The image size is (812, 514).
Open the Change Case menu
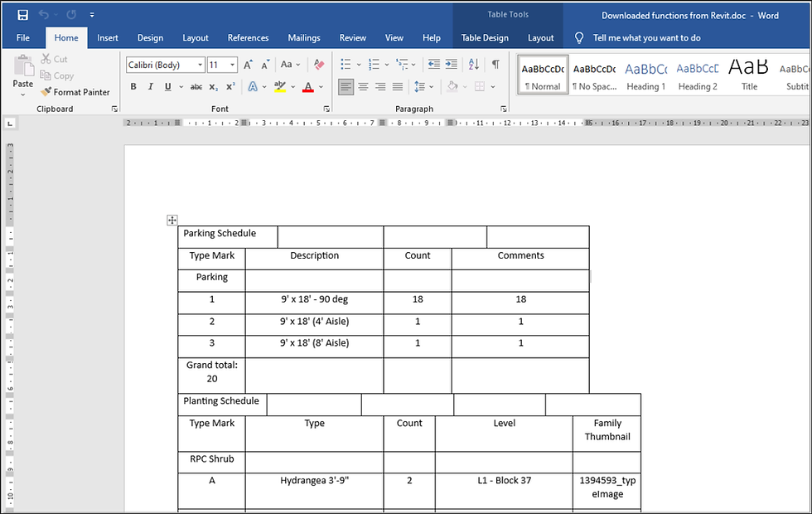point(290,65)
